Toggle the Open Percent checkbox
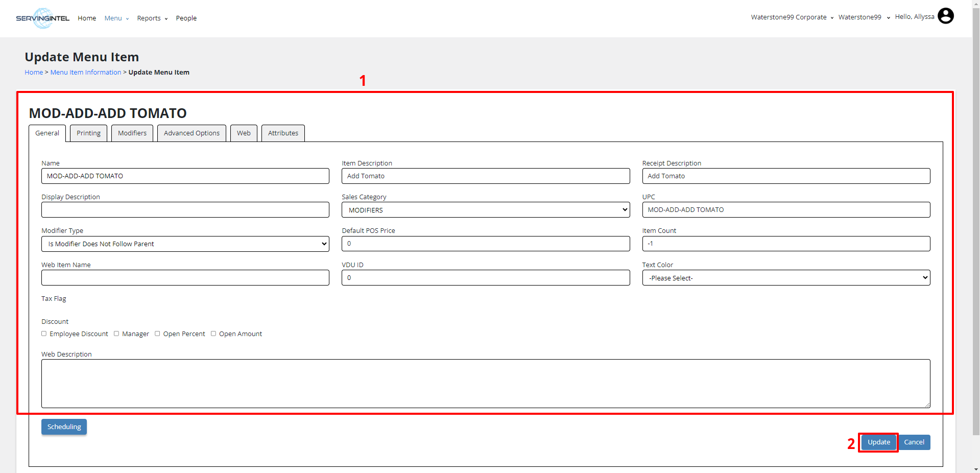980x473 pixels. pos(157,334)
